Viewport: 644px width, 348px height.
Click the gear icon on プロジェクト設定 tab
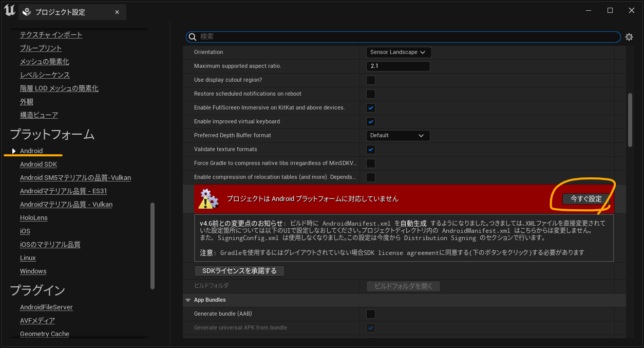[26, 11]
